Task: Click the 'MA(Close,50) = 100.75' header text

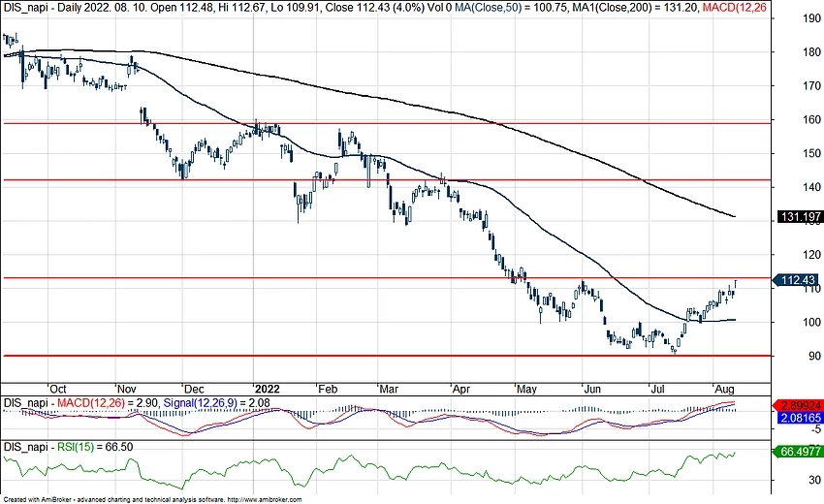Action: coord(511,8)
